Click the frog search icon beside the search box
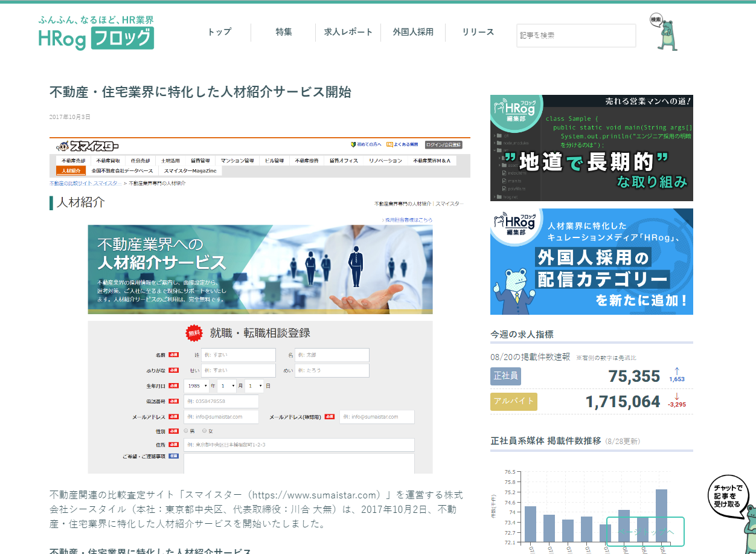Viewport: 756px width, 554px height. [x=664, y=31]
